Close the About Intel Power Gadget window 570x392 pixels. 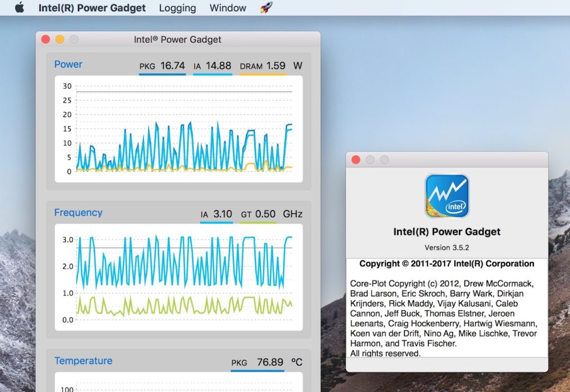[356, 160]
